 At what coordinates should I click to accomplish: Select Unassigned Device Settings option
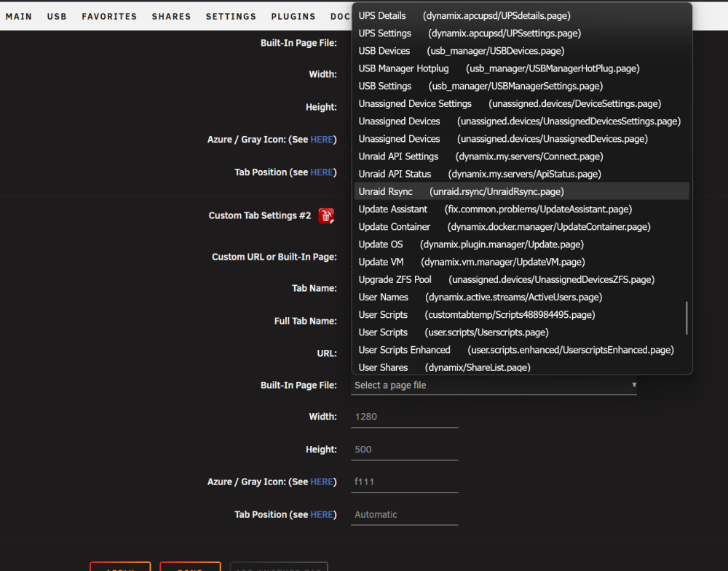point(521,104)
